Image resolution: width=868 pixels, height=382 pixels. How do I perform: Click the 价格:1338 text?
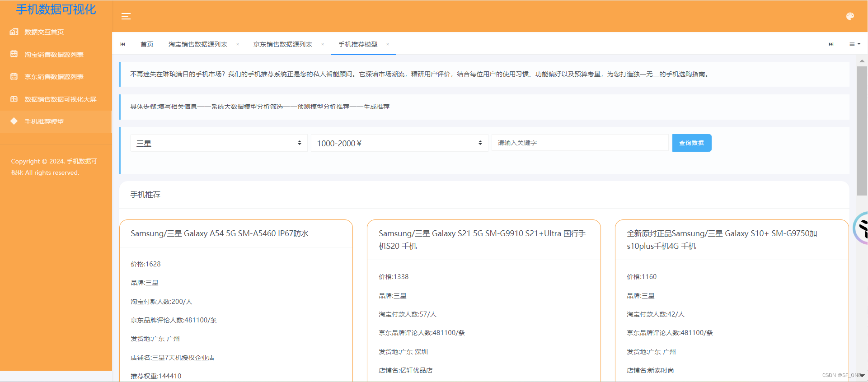tap(394, 277)
